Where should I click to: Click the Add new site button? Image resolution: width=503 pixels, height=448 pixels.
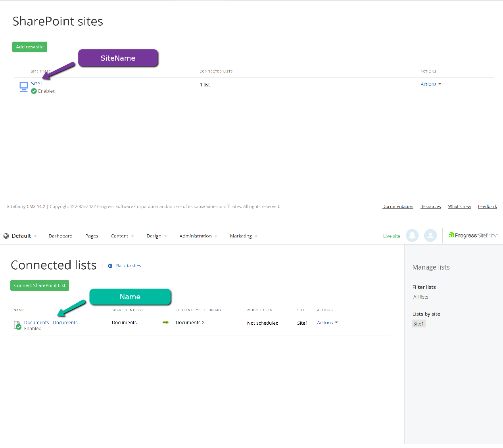30,47
